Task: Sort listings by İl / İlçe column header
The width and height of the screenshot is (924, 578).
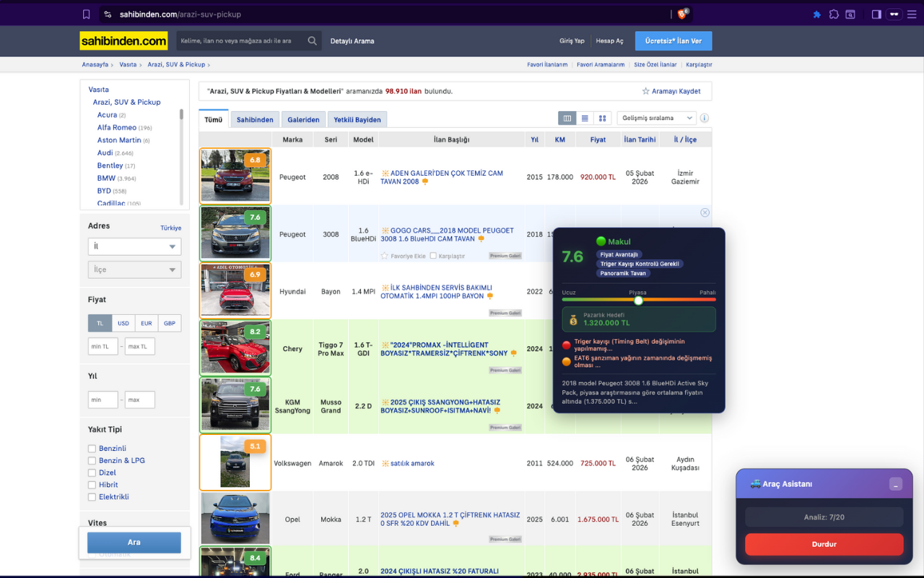Action: 686,139
